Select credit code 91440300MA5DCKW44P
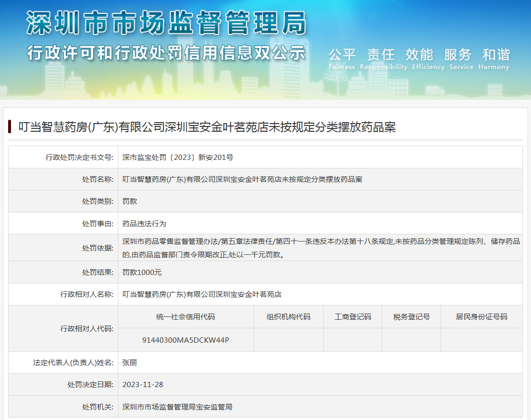 pos(186,340)
